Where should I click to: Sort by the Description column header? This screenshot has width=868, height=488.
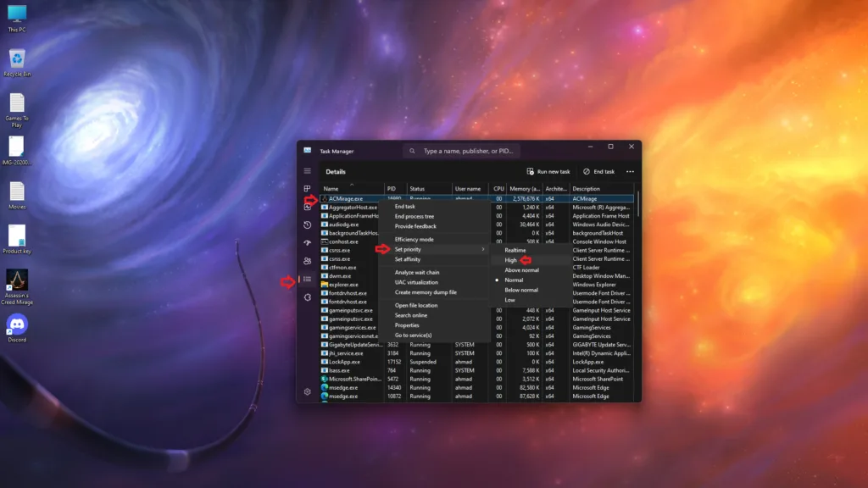point(603,189)
